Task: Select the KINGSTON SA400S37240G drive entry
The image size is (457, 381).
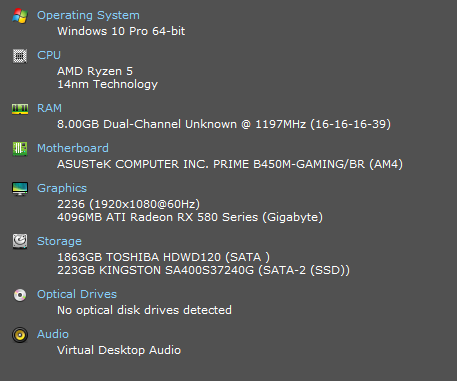Action: 203,270
